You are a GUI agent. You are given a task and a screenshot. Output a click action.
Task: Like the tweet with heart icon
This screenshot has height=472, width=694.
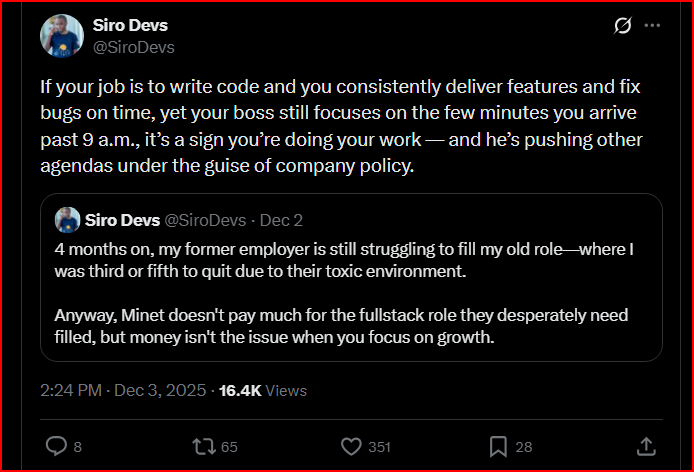(349, 446)
